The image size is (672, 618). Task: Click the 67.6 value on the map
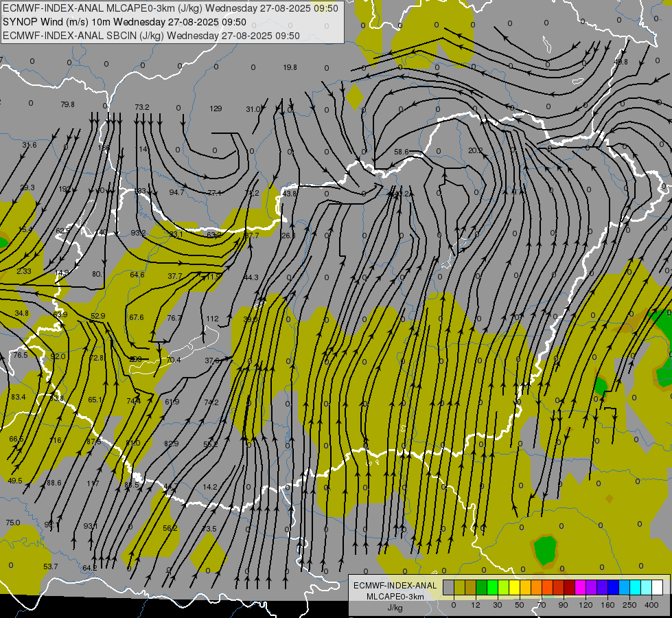pos(137,317)
